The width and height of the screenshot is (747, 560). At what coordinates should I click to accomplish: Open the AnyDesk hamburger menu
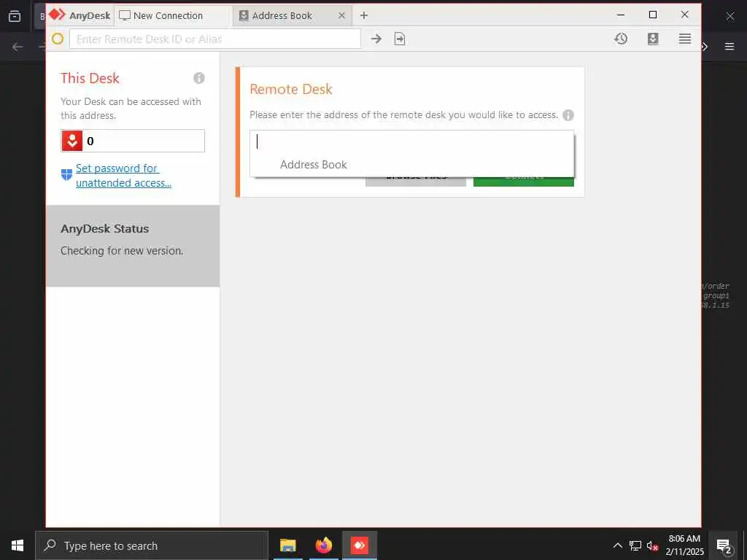(x=684, y=39)
